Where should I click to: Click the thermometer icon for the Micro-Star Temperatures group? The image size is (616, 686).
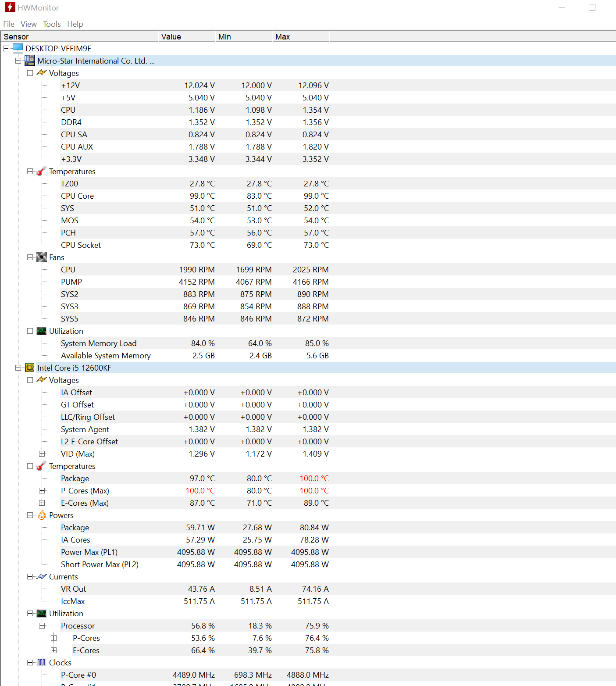42,171
